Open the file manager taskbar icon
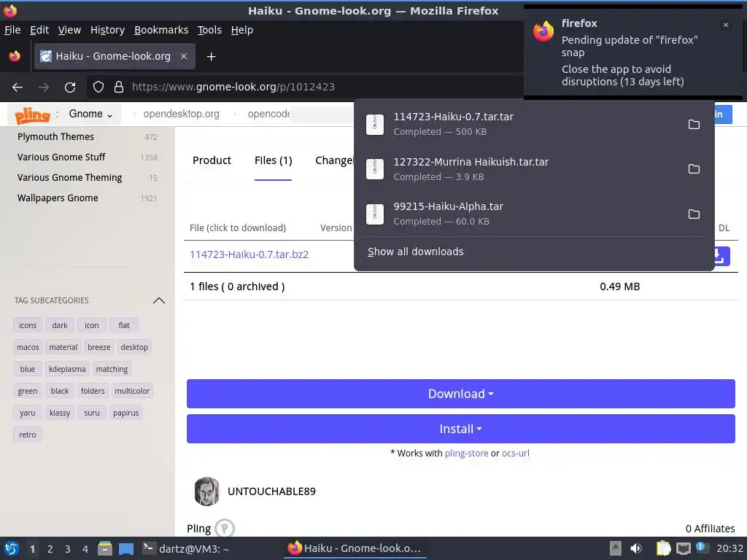The image size is (747, 560). tap(105, 548)
